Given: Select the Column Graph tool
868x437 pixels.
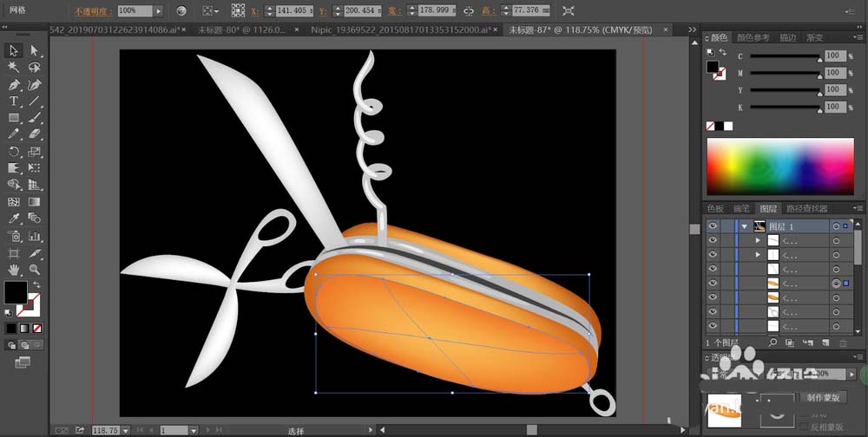Looking at the screenshot, I should [x=35, y=236].
